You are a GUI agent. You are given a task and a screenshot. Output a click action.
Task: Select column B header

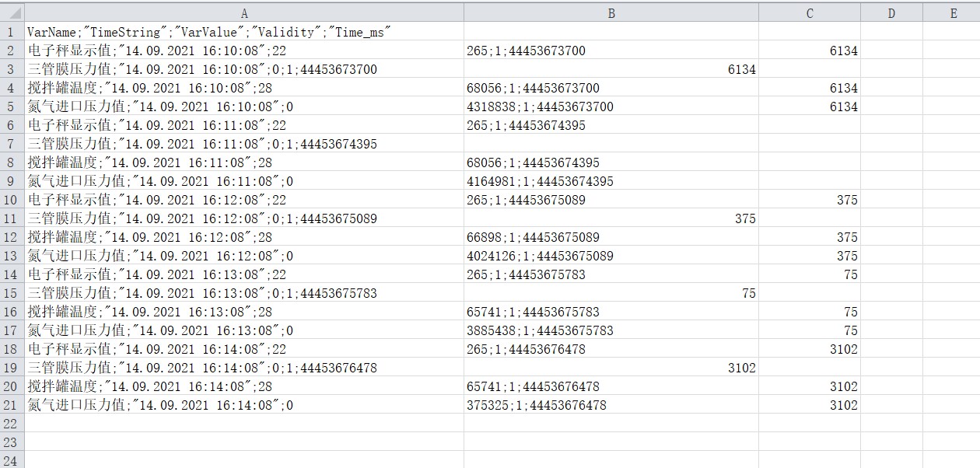(611, 13)
